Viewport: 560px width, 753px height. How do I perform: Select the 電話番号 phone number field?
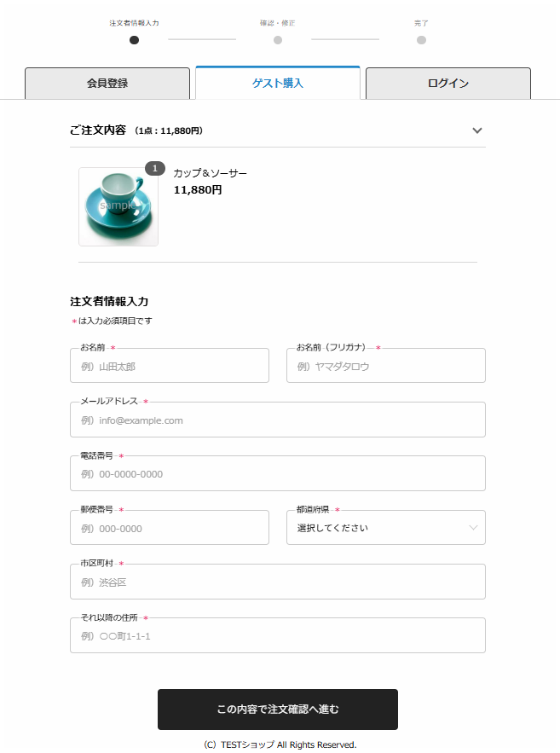pyautogui.click(x=278, y=473)
